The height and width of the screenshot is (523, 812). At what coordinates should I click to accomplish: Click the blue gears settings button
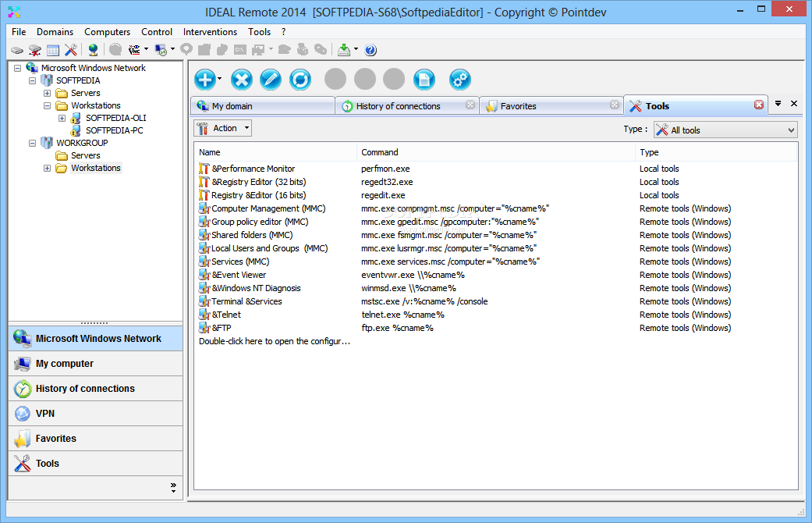pyautogui.click(x=460, y=80)
